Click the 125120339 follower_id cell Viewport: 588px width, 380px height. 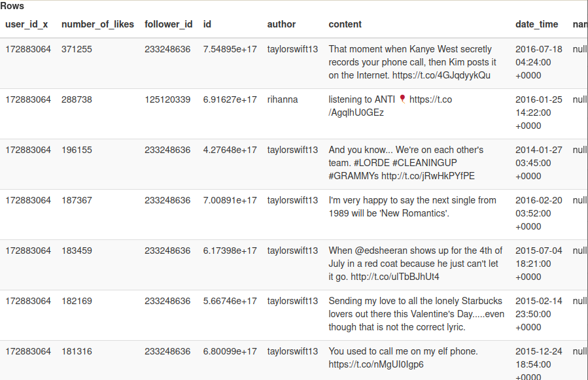(x=167, y=99)
